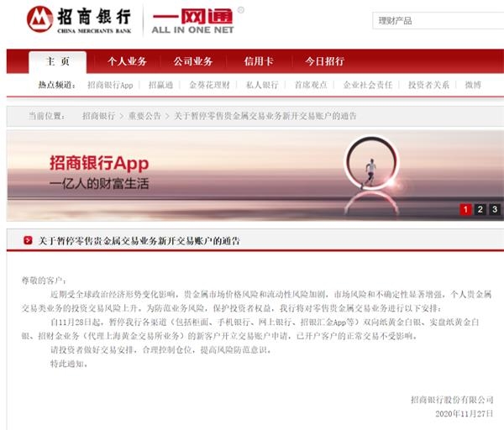Show banner slide 2
This screenshot has width=504, height=430.
tap(480, 209)
